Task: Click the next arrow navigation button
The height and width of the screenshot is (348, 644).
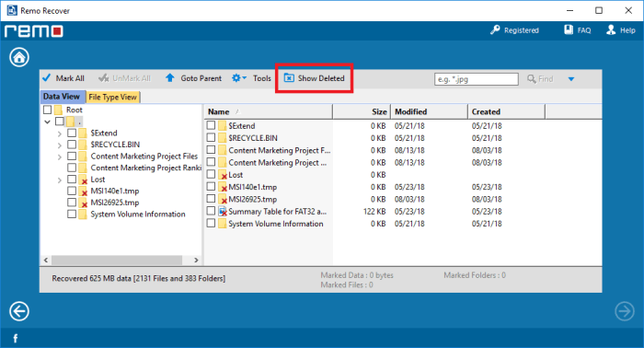Action: pos(625,311)
